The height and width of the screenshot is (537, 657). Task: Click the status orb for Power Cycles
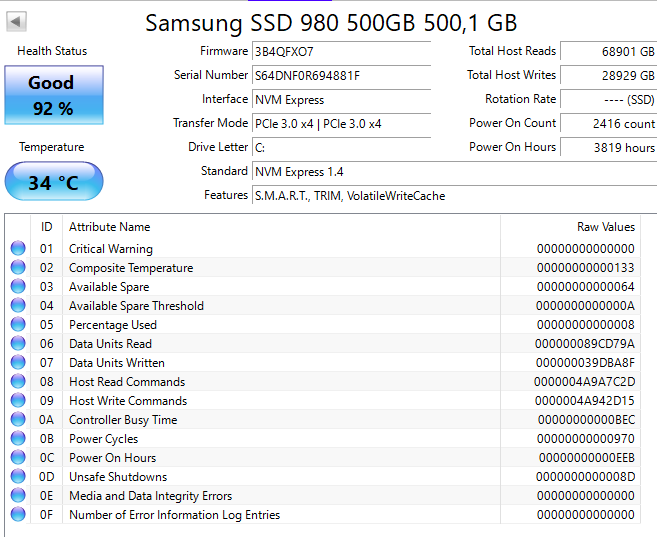(x=18, y=438)
